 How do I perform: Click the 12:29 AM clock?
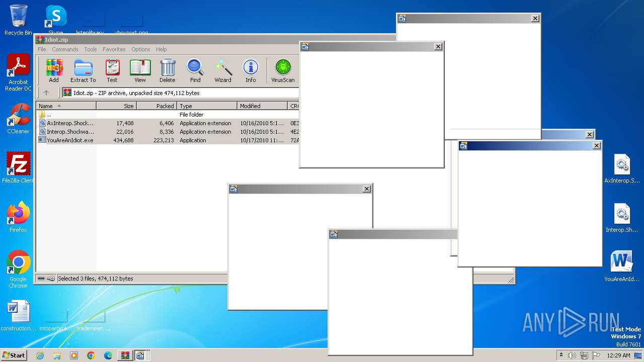point(619,355)
